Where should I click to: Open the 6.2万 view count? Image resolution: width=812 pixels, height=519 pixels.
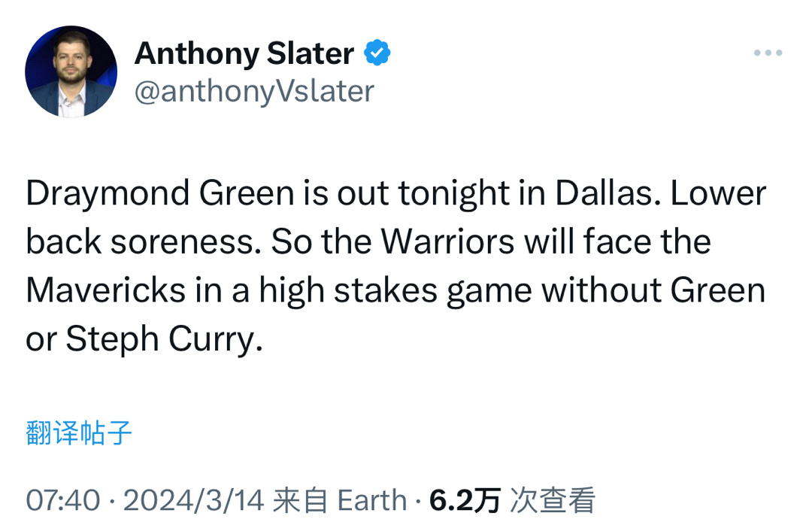coord(465,500)
